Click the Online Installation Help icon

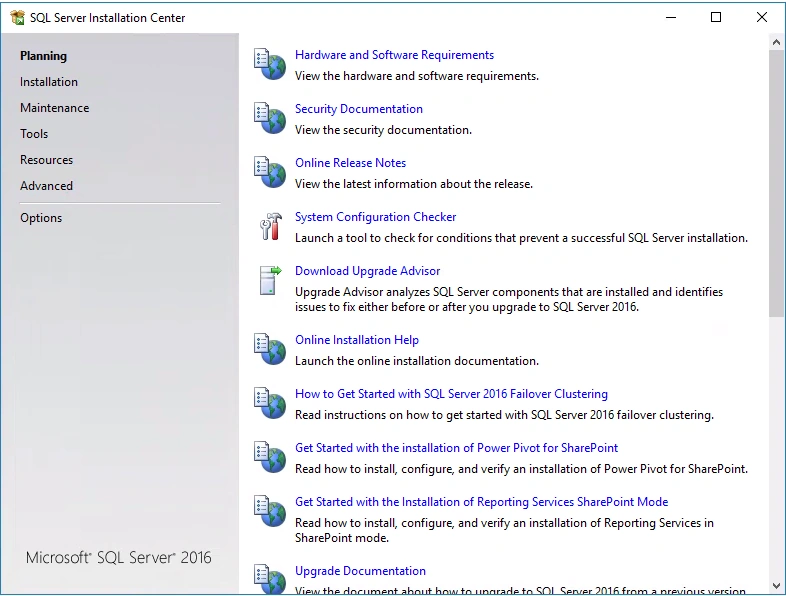click(270, 349)
